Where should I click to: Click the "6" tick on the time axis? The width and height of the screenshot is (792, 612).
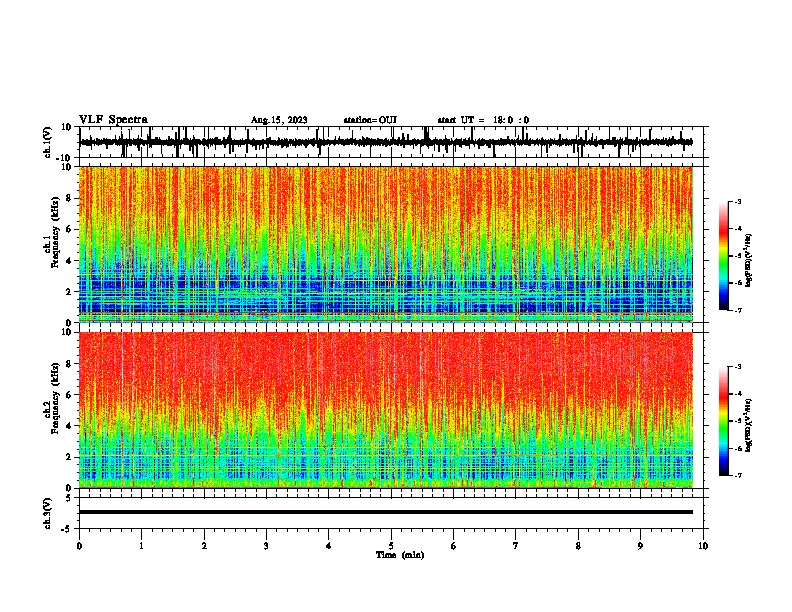[x=453, y=546]
